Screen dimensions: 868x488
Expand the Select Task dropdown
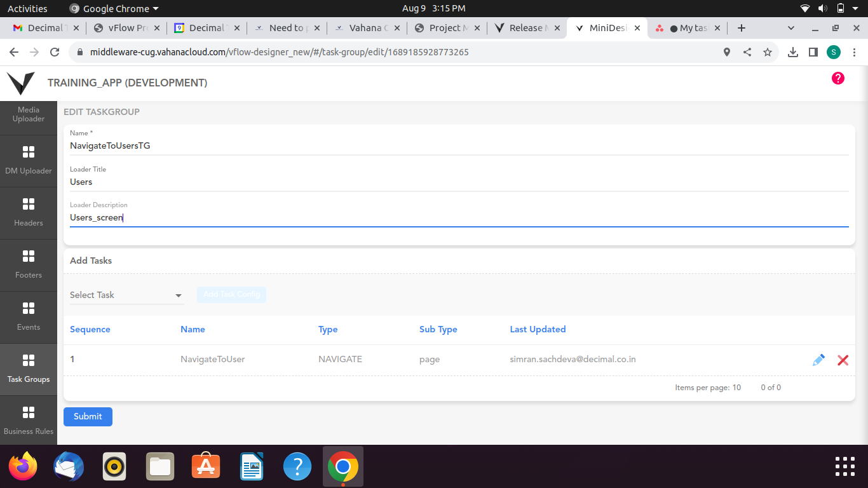click(126, 295)
